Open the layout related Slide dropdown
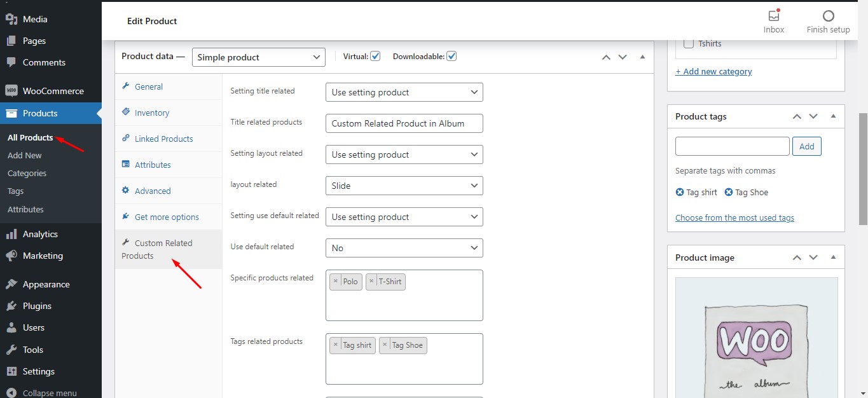868x398 pixels. coord(404,186)
